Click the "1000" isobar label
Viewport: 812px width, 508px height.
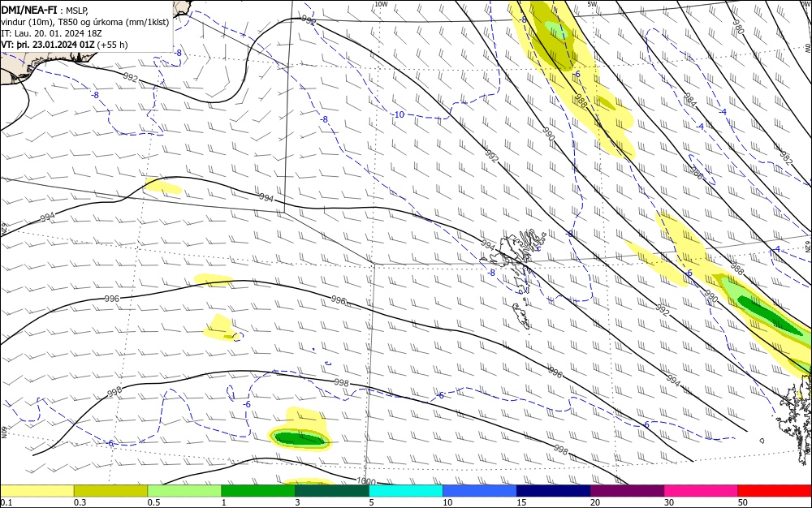[x=366, y=481]
